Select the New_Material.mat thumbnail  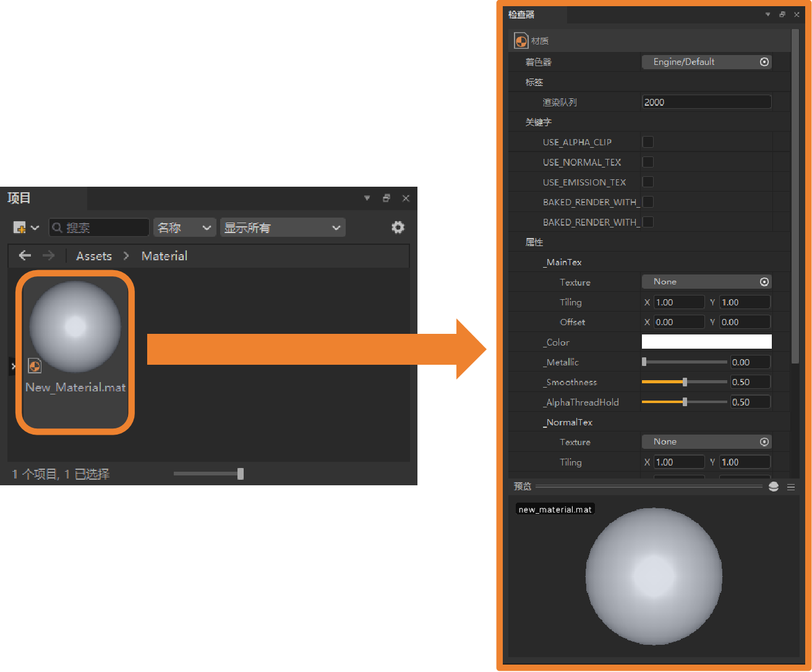pyautogui.click(x=75, y=327)
